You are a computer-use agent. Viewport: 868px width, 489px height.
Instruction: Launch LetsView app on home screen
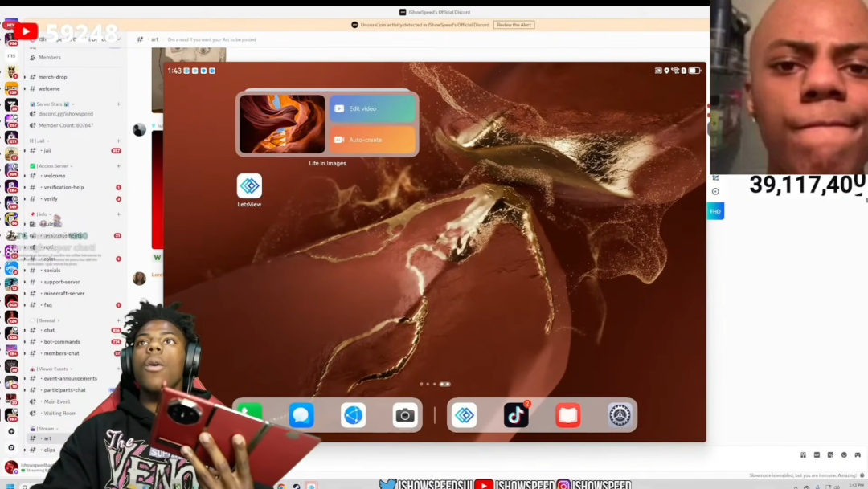point(249,185)
